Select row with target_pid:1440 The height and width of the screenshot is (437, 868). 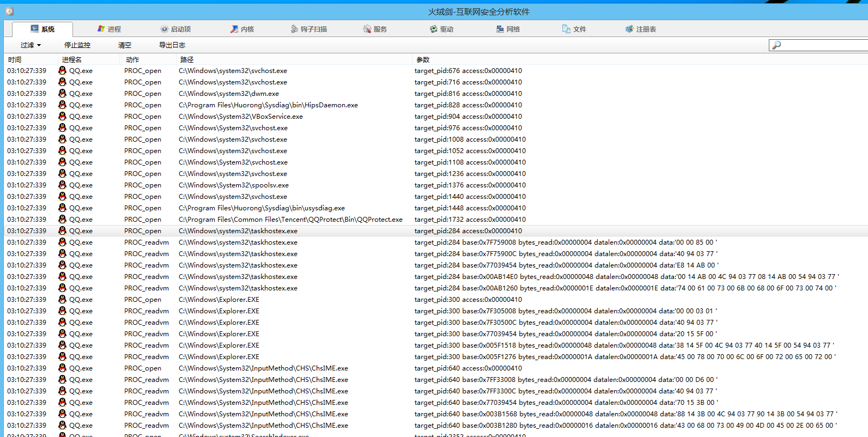436,197
